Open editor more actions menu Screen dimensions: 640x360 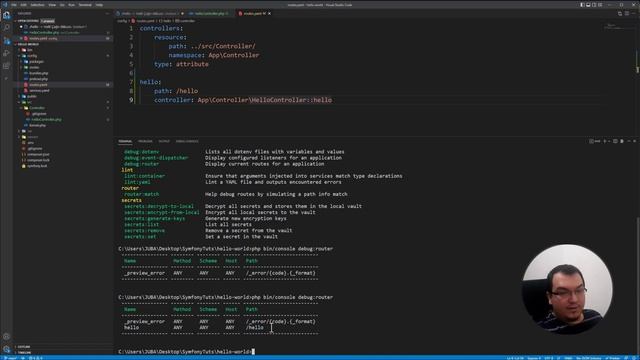[633, 13]
